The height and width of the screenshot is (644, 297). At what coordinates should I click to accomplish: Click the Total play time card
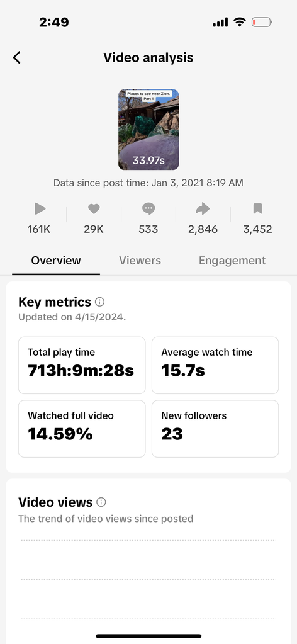(x=82, y=365)
